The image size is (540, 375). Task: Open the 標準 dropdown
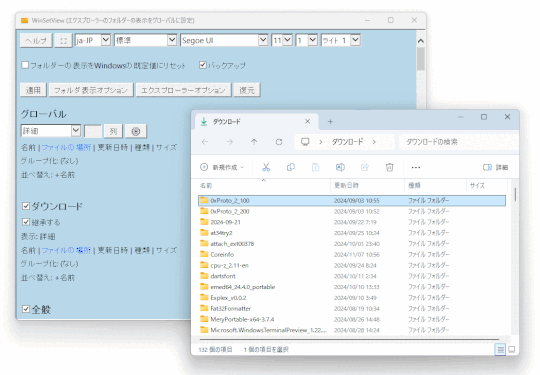tap(145, 40)
